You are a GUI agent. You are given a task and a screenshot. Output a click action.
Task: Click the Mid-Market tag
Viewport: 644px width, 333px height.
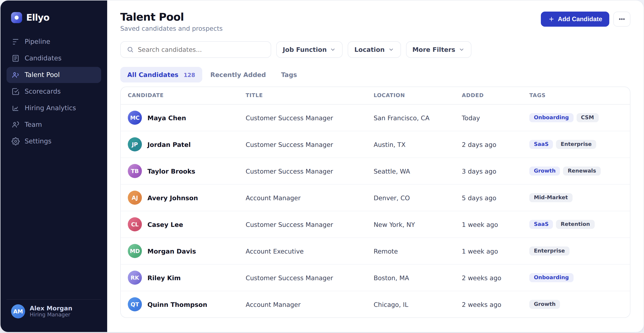(x=551, y=197)
